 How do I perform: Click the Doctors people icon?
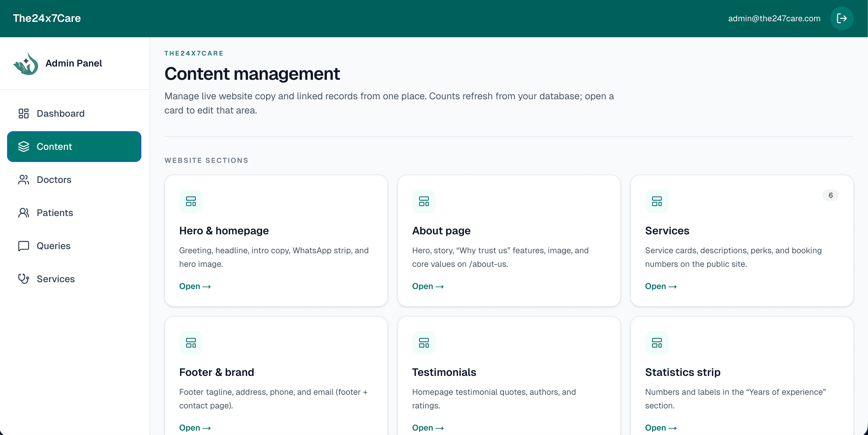point(24,179)
